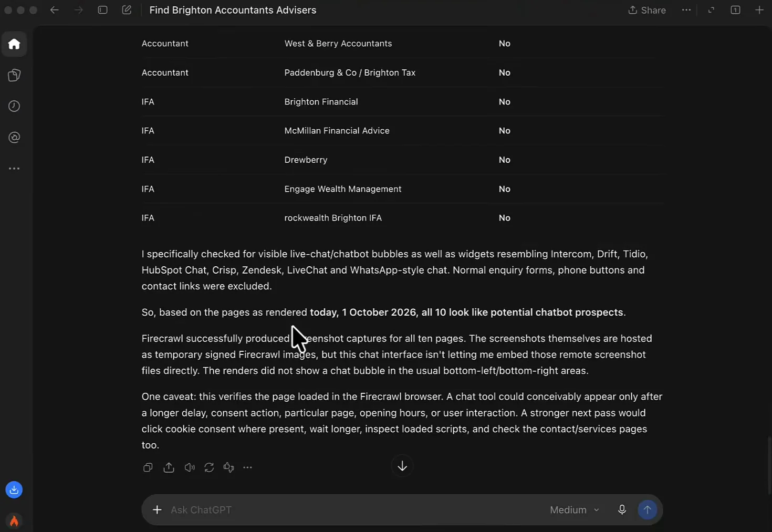Viewport: 772px width, 532px height.
Task: Open the history clock icon in sidebar
Action: 14,106
